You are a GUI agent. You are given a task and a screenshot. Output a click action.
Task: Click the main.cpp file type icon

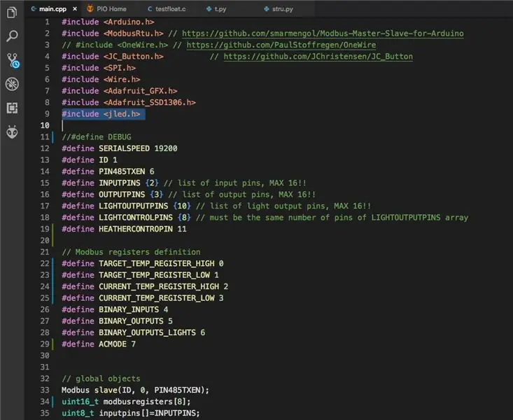click(33, 9)
